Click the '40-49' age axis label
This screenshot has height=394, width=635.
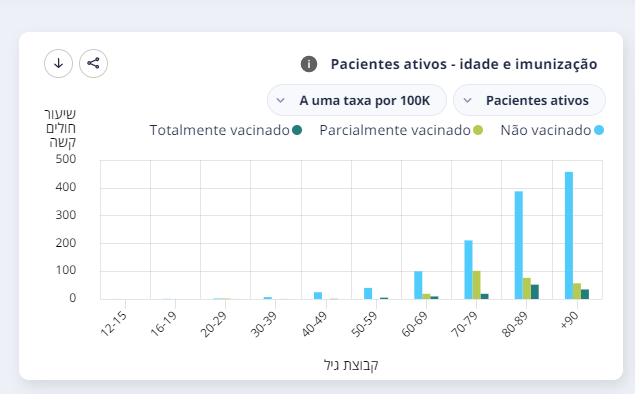point(315,325)
